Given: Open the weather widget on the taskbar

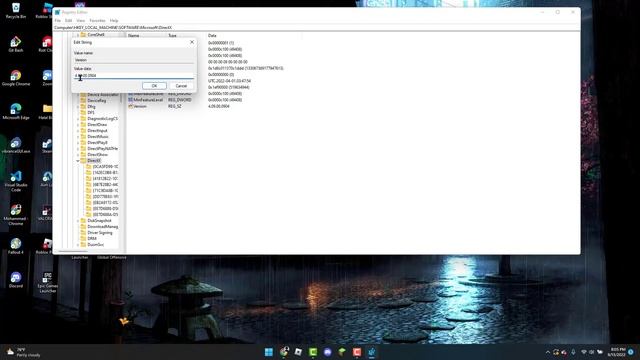Looking at the screenshot, I should (24, 352).
